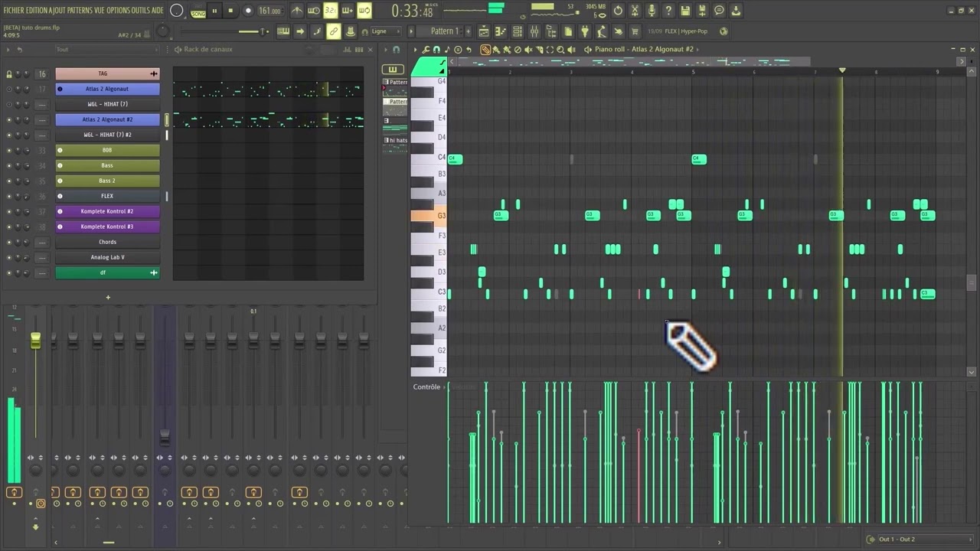
Task: Adjust the master volume slider in toolbar
Action: [226, 31]
